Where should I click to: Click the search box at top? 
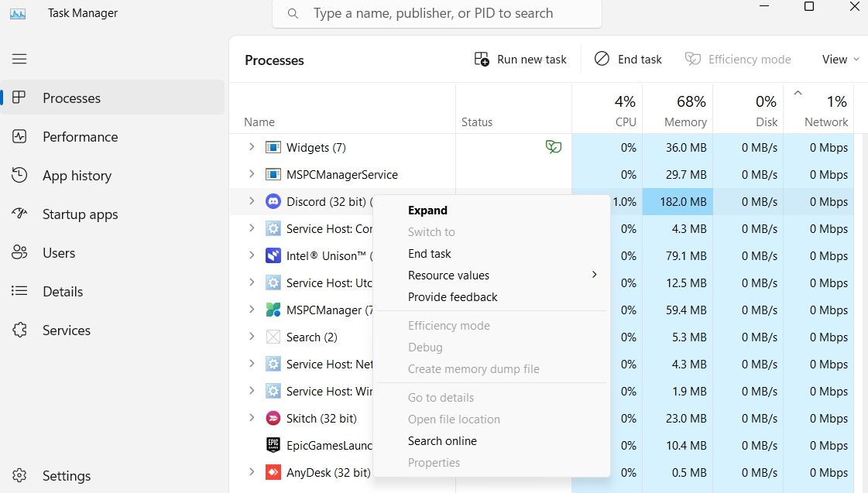[x=437, y=13]
